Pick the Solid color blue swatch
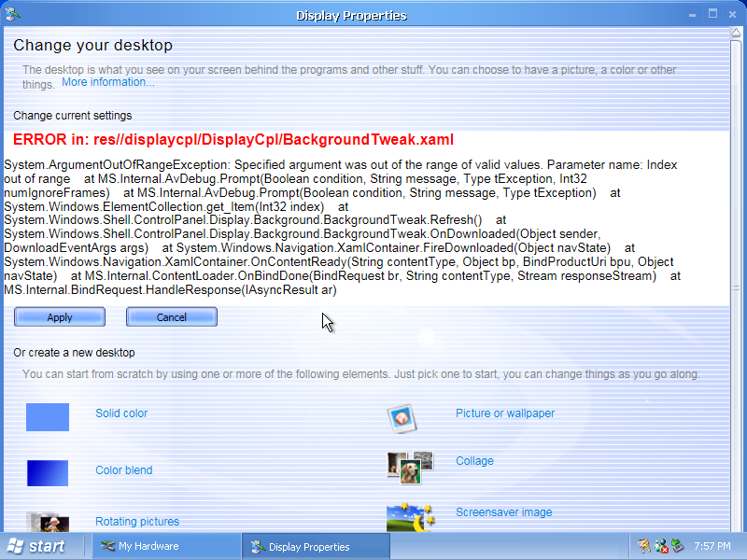Screen dimensions: 747x560 click(48, 417)
